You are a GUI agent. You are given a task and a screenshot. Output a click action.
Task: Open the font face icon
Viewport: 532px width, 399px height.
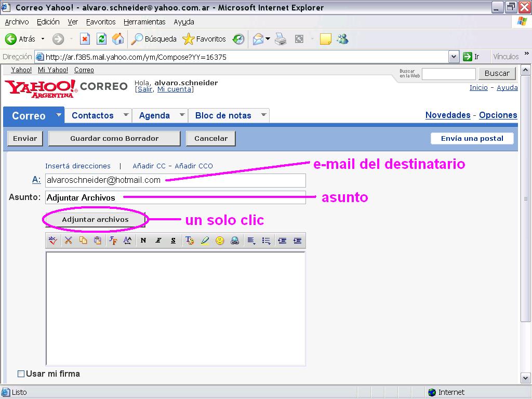click(113, 241)
